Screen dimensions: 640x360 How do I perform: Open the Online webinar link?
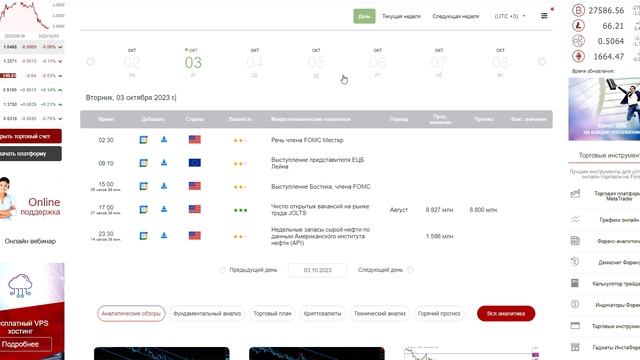(30, 241)
